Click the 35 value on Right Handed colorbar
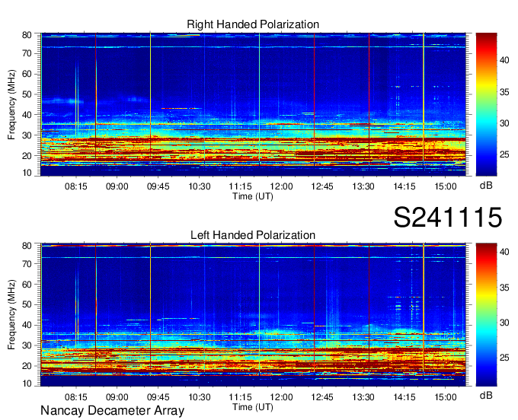Image resolution: width=518 pixels, height=420 pixels. [x=504, y=92]
